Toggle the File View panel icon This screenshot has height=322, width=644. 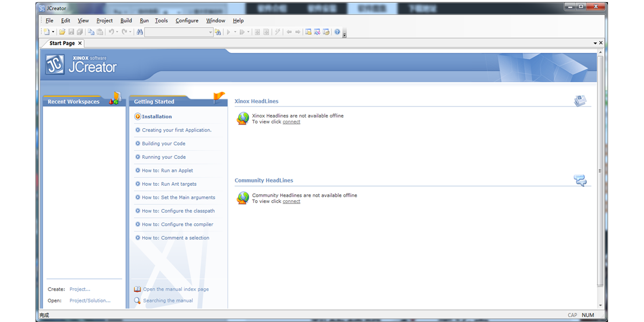[x=309, y=32]
